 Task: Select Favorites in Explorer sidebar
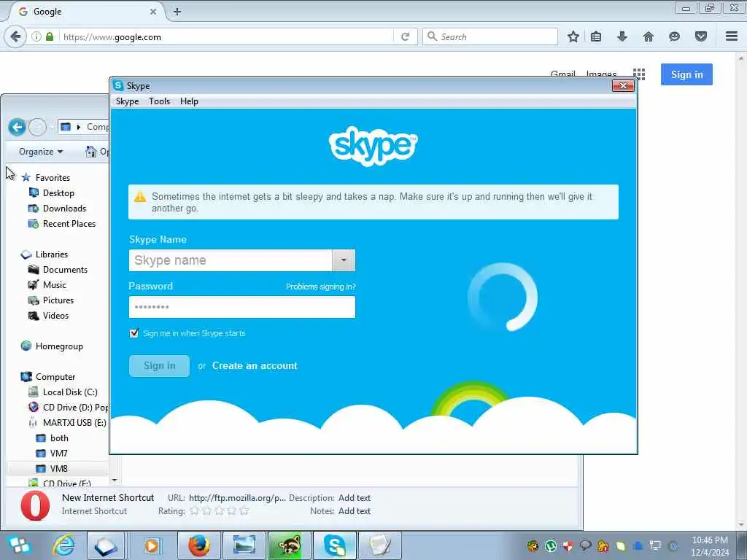(x=53, y=178)
